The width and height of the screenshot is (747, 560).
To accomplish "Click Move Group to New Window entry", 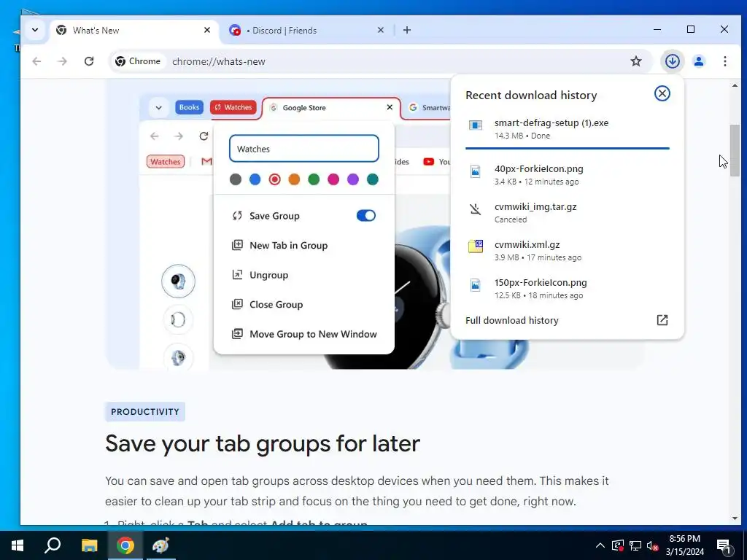I will (x=304, y=334).
